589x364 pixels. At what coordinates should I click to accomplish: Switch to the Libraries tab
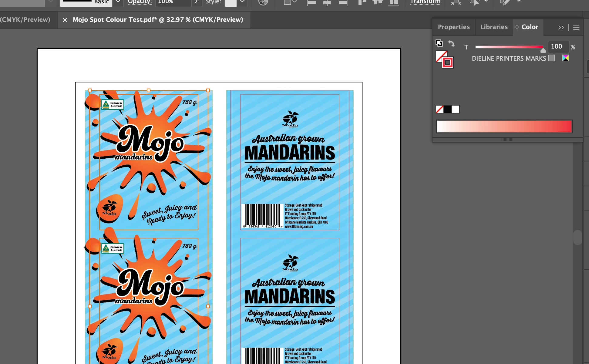[494, 27]
